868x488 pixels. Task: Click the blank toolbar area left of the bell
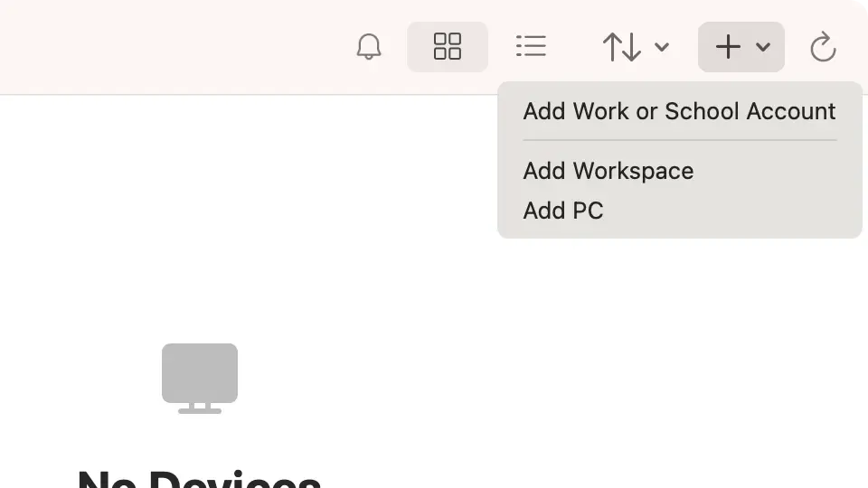coord(181,47)
